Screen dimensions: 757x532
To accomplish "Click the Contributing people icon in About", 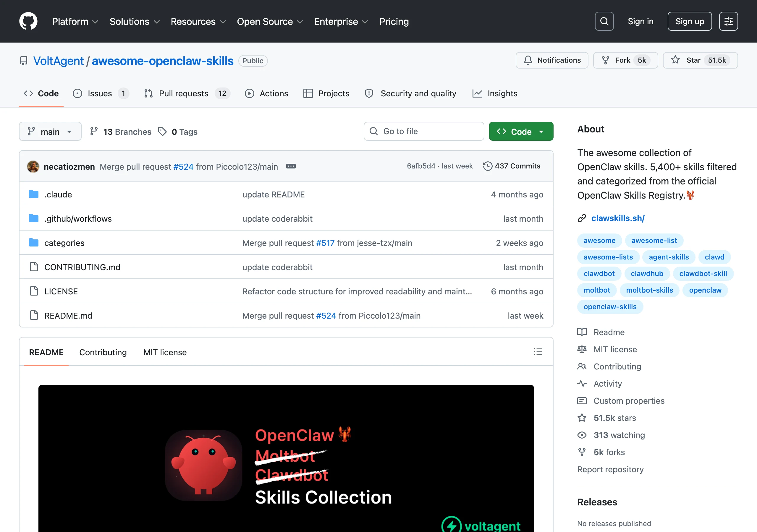I will point(582,366).
